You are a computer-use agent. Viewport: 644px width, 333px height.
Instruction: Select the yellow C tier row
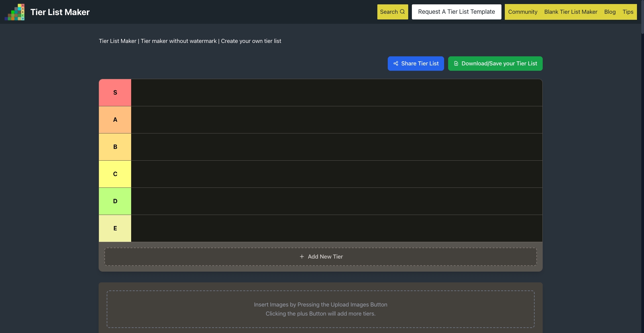(115, 174)
